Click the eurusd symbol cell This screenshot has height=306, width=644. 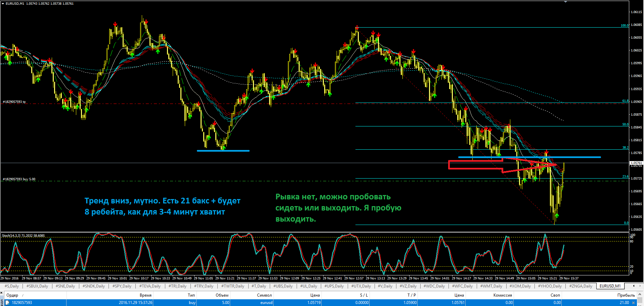point(266,303)
